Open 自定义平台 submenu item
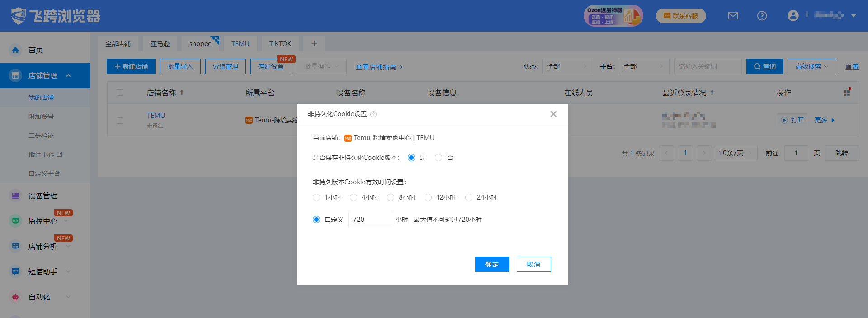868x318 pixels. pos(44,173)
